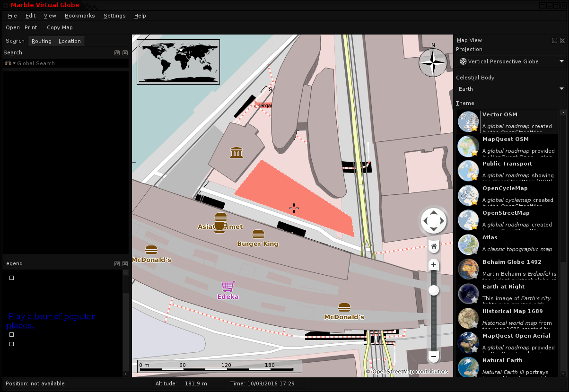Click the left McDonald's burger icon
569x392 pixels.
(x=151, y=250)
